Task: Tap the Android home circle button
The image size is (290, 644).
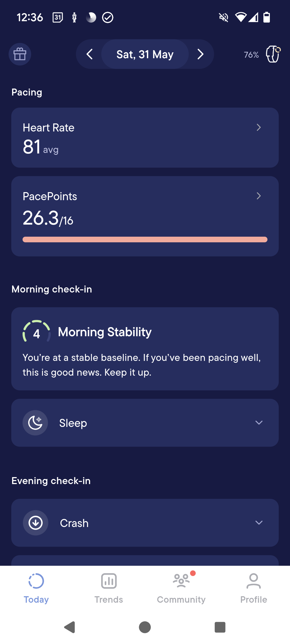Action: 145,627
